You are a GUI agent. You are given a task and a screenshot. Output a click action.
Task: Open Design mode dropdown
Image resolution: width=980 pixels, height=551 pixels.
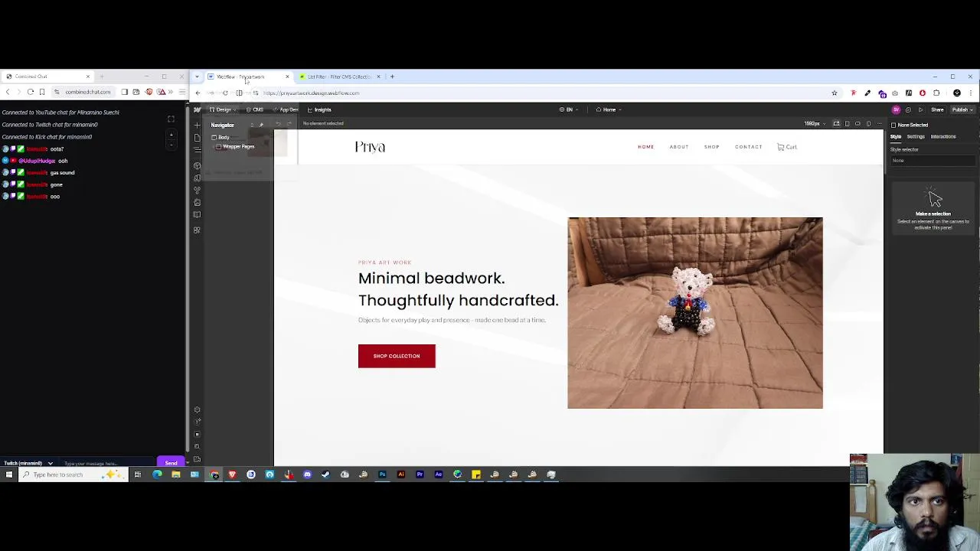(x=222, y=109)
